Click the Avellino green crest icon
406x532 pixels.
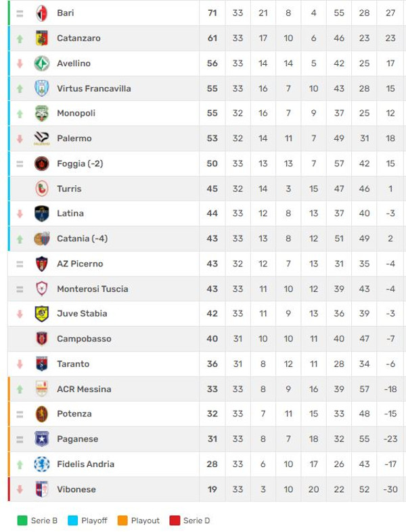pos(42,64)
